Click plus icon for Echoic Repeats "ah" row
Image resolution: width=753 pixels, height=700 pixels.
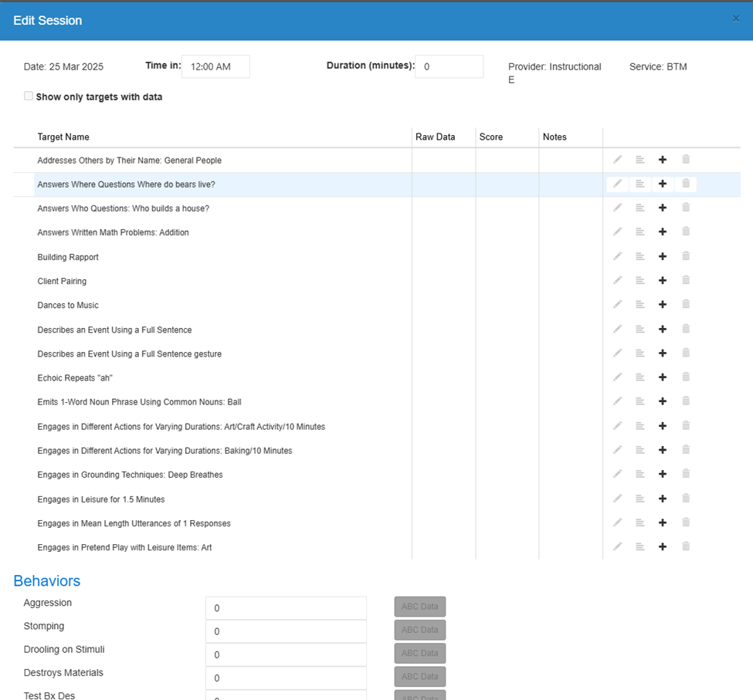[663, 377]
